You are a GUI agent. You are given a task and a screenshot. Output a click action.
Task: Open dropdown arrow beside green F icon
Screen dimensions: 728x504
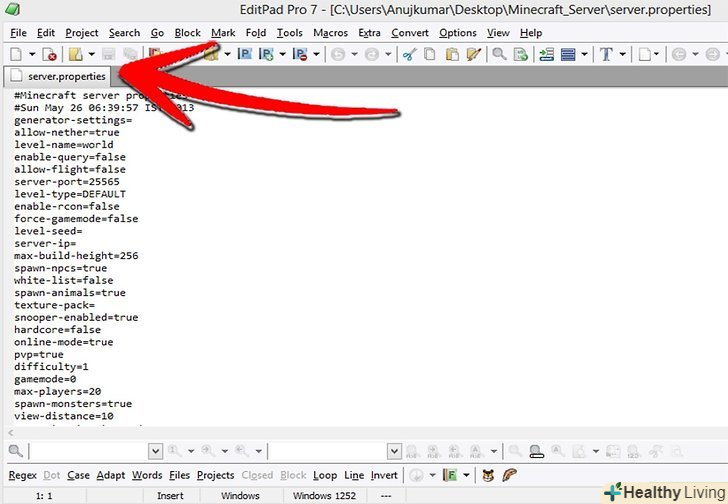click(466, 475)
